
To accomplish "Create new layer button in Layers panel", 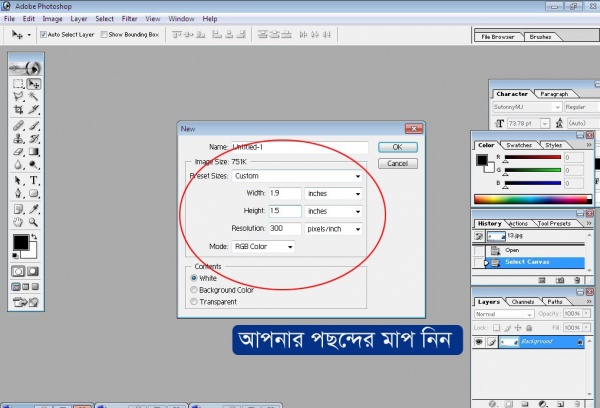I will [560, 404].
